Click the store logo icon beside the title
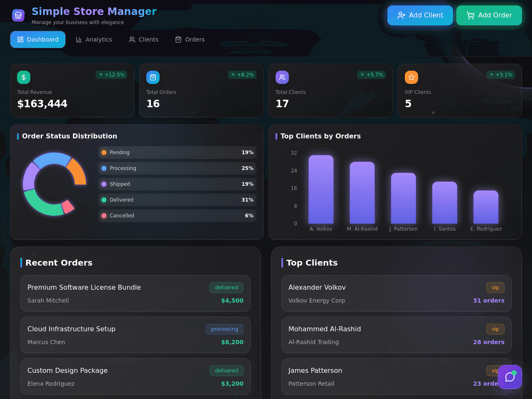This screenshot has height=399, width=532. (x=18, y=15)
